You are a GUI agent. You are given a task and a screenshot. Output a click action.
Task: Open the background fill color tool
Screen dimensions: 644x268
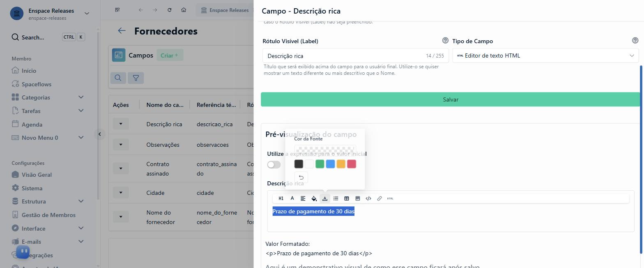pyautogui.click(x=314, y=199)
